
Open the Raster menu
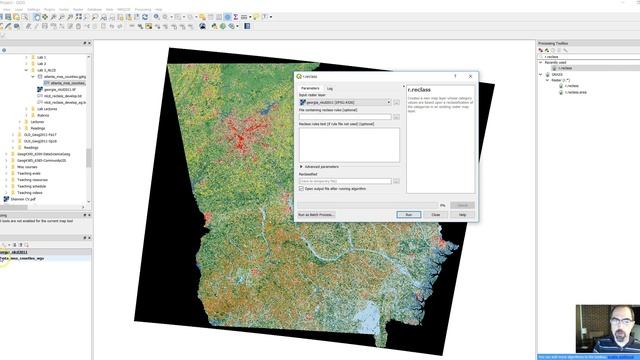(x=78, y=9)
